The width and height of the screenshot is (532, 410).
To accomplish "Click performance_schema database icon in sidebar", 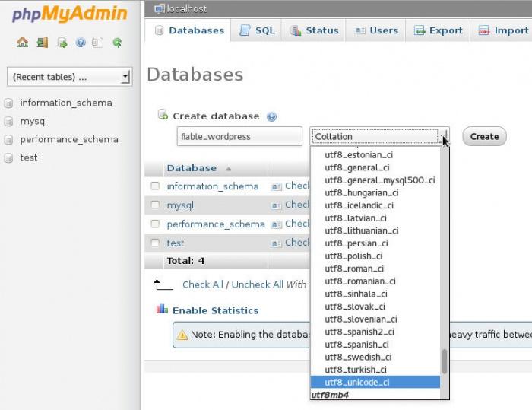I will pyautogui.click(x=8, y=140).
